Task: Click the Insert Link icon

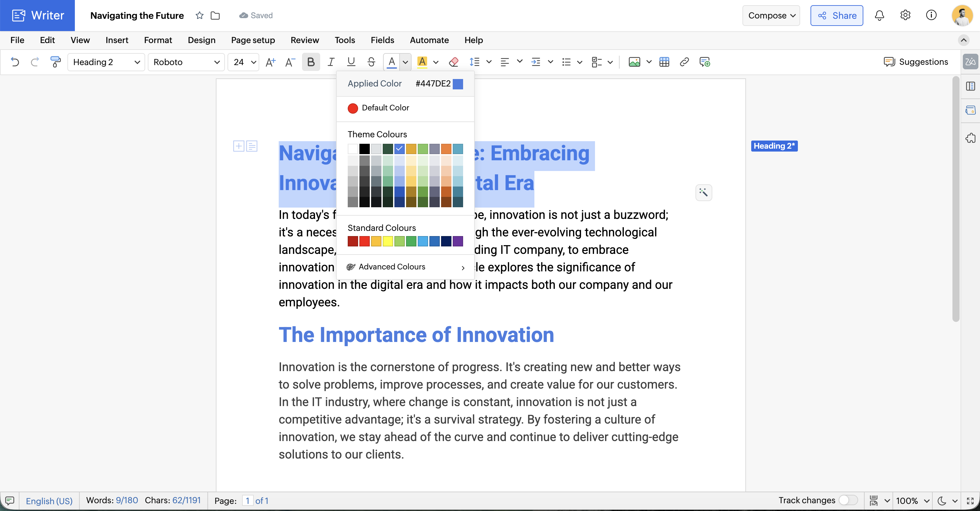Action: pos(684,62)
